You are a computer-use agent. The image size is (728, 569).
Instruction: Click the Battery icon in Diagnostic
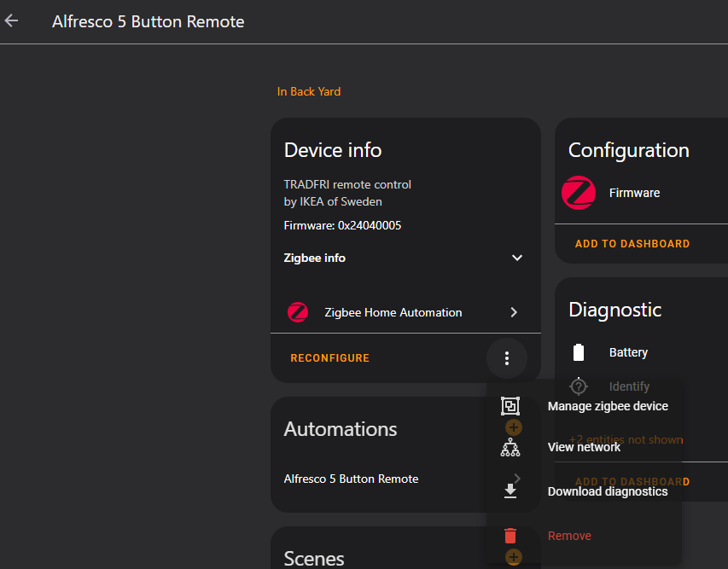[579, 352]
